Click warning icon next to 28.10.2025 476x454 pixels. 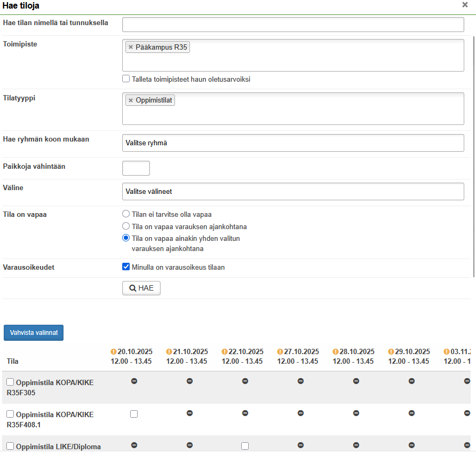[x=336, y=352]
